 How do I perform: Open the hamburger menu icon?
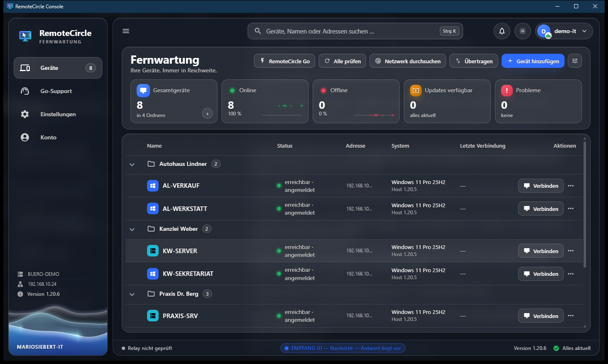click(x=126, y=31)
